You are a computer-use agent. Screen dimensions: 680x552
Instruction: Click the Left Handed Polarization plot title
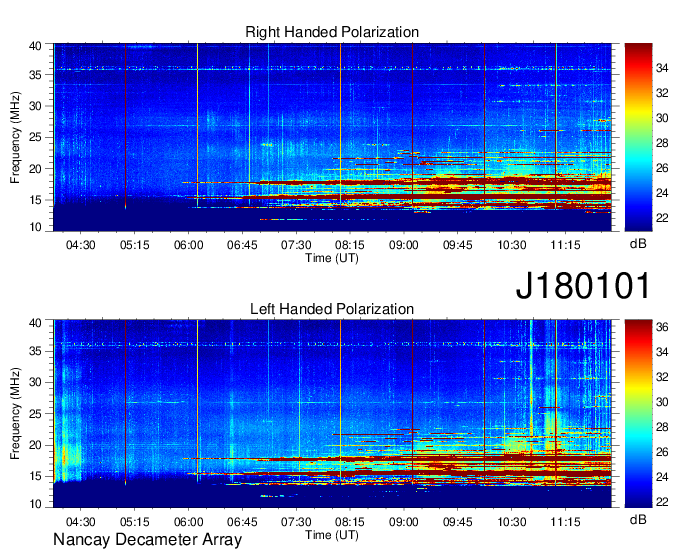pyautogui.click(x=332, y=309)
